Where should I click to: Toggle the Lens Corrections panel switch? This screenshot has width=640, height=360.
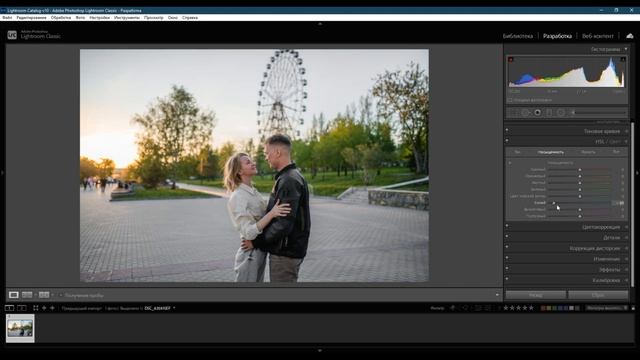click(x=507, y=247)
